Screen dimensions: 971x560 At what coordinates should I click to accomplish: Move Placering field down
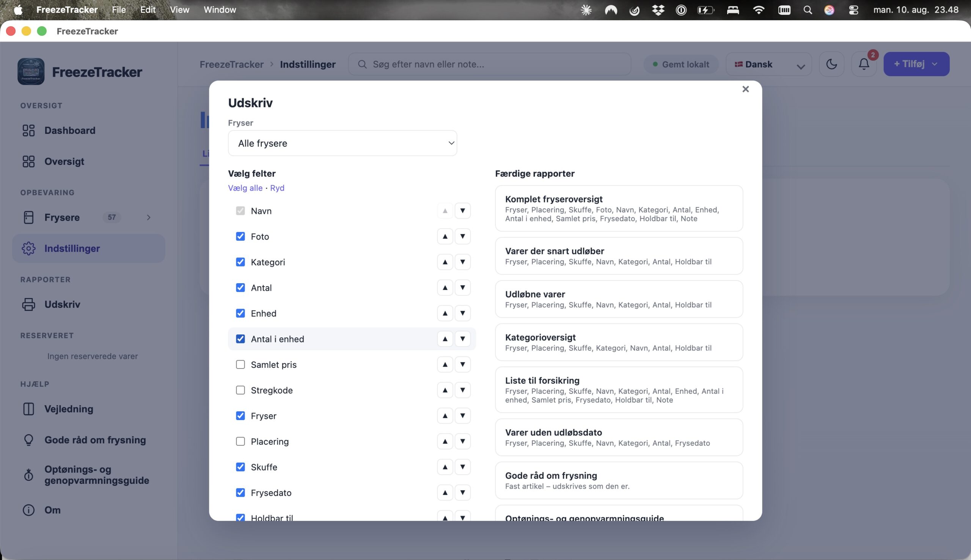point(462,442)
